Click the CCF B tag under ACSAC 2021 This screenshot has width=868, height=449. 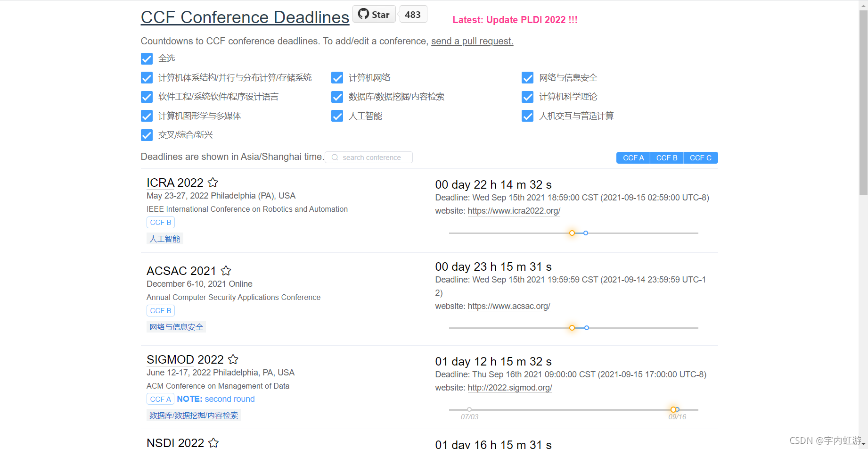tap(161, 310)
